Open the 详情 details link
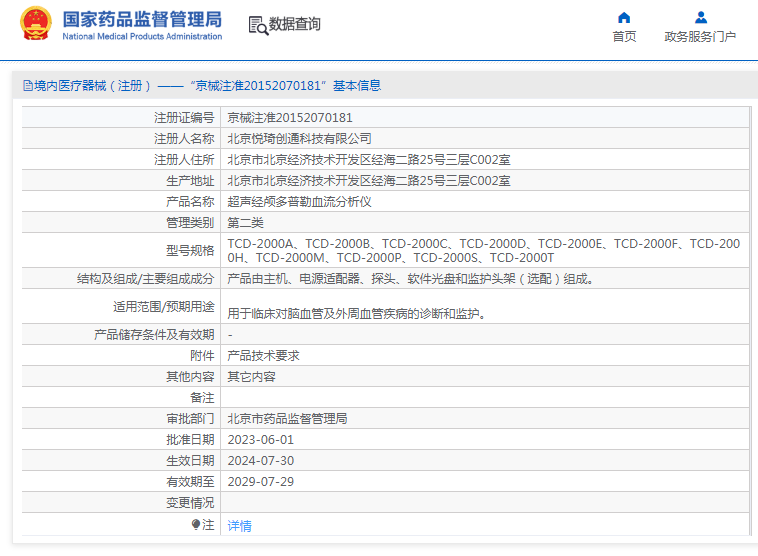 239,526
